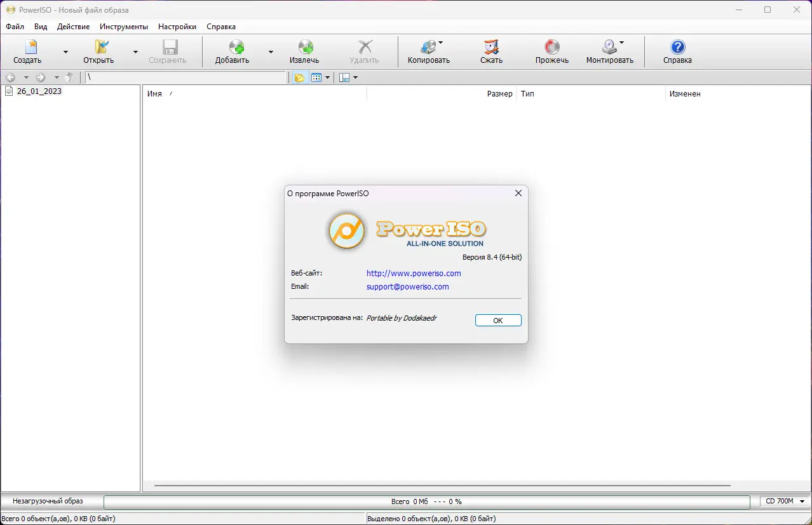Open the Инструменты menu
The height and width of the screenshot is (525, 812).
124,27
